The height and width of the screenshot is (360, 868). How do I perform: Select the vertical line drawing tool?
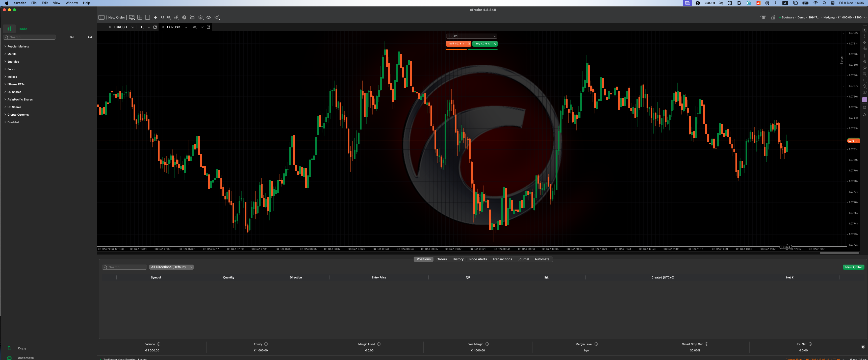[864, 56]
